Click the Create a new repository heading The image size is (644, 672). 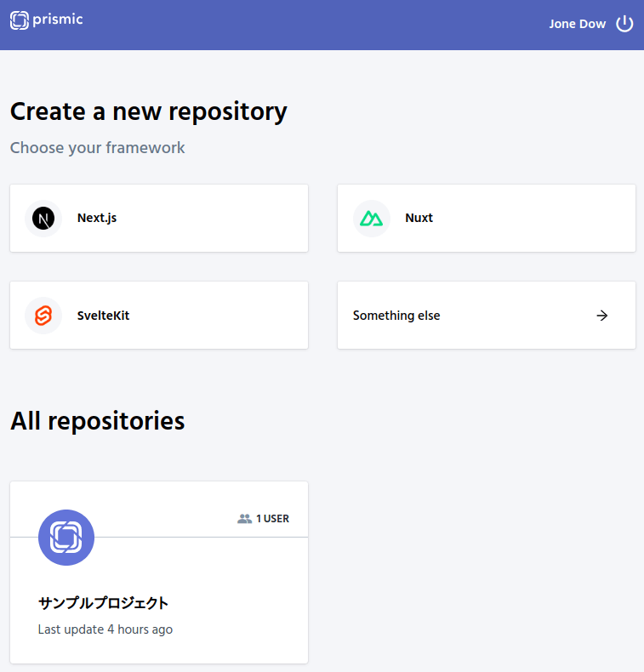point(149,111)
